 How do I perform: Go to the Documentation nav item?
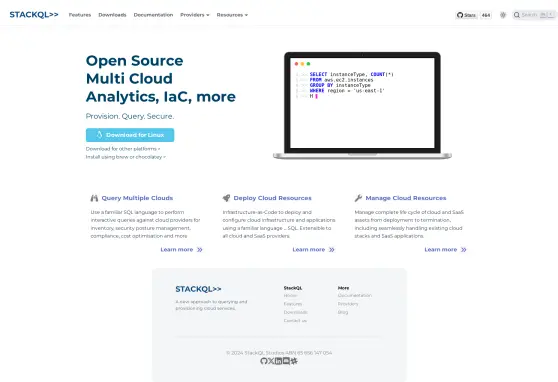click(153, 15)
